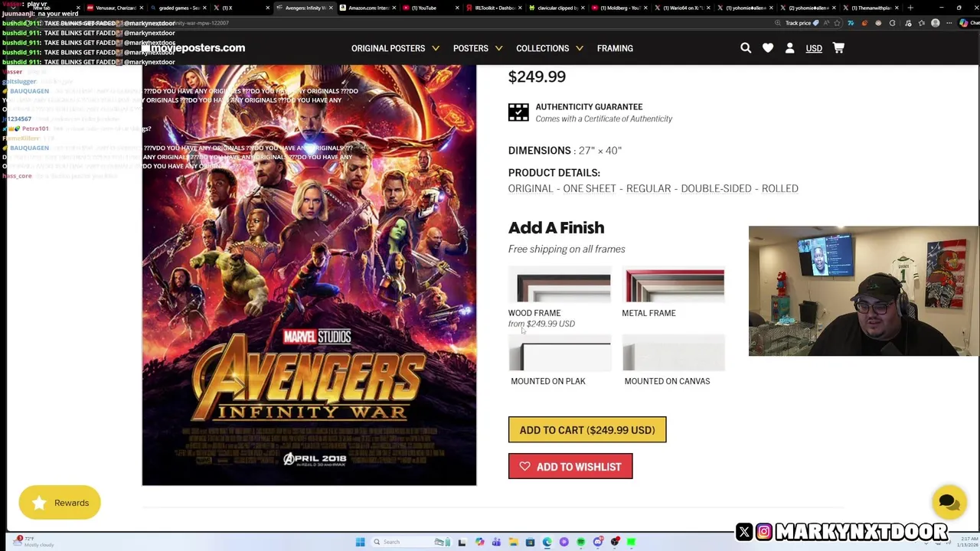Open Copilot from the taskbar
This screenshot has height=551, width=980.
click(x=479, y=542)
